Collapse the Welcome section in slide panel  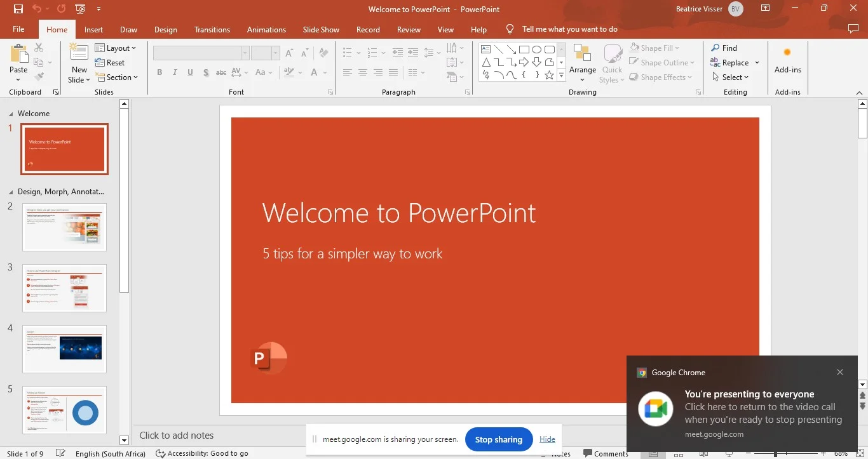click(10, 114)
